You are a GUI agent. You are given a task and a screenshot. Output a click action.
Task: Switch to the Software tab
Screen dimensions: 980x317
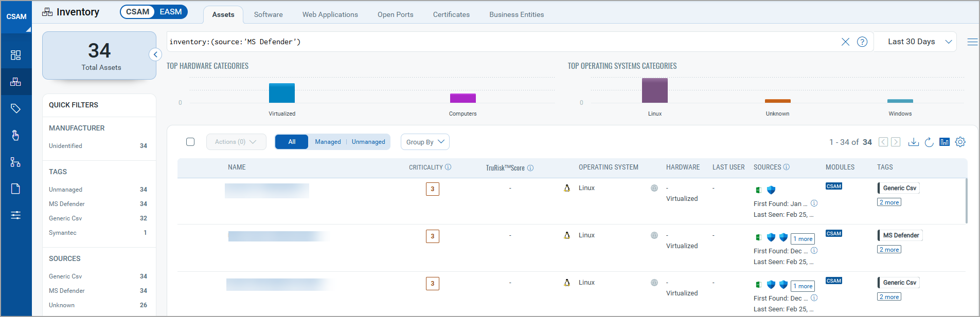[x=268, y=14]
